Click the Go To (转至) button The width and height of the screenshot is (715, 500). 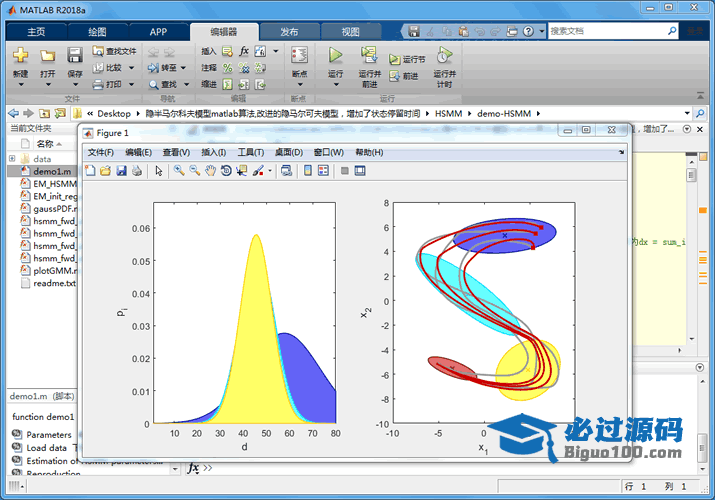click(163, 68)
